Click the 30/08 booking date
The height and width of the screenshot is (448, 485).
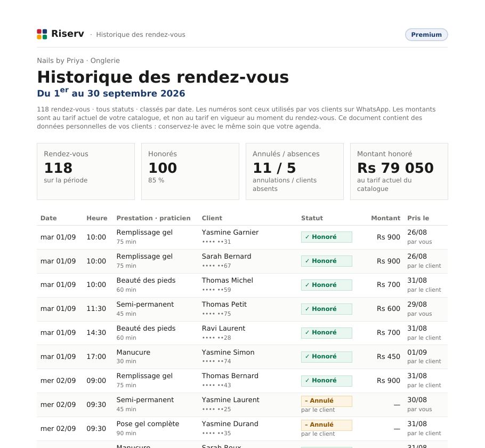pos(417,400)
